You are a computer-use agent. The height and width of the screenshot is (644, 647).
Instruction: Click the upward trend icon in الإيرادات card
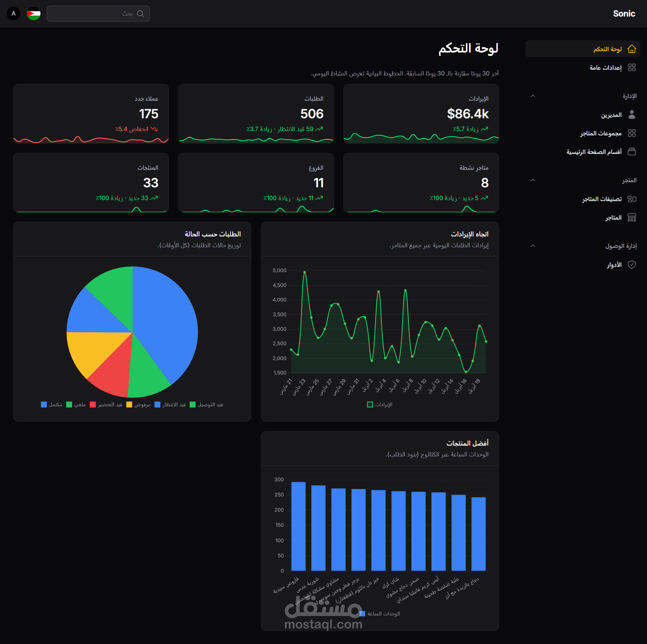(x=485, y=129)
